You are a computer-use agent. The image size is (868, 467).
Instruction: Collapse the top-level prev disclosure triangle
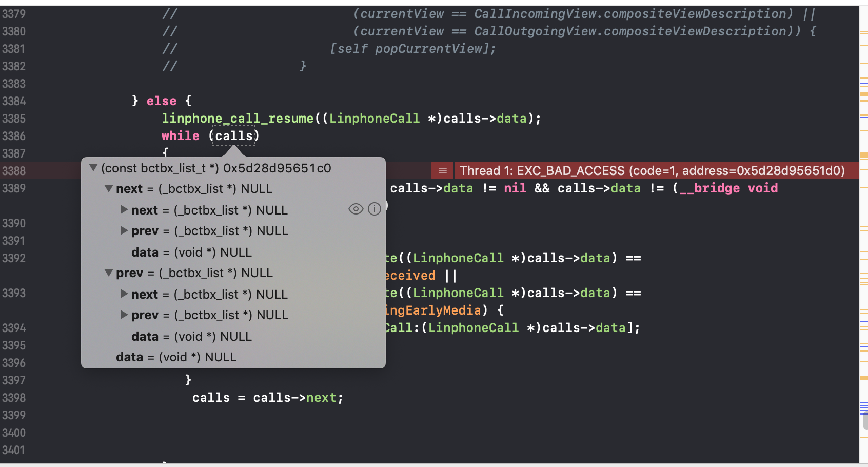109,273
